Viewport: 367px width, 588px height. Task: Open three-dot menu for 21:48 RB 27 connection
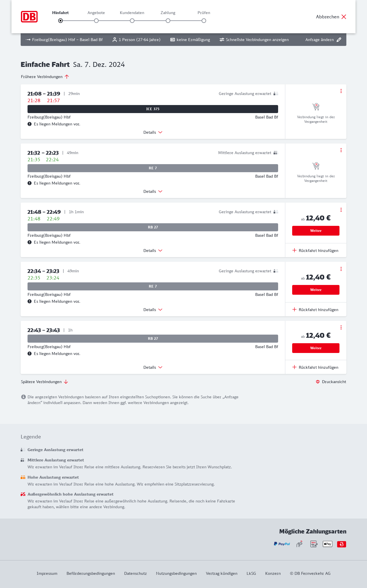(341, 210)
